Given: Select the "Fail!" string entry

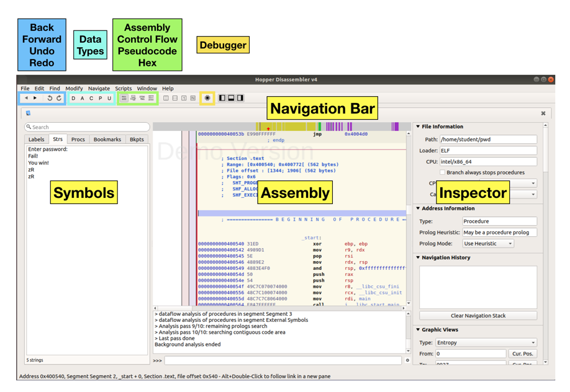Looking at the screenshot, I should click(x=33, y=156).
